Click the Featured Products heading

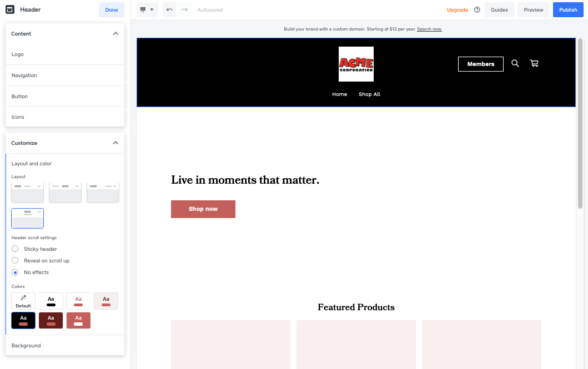coord(356,307)
